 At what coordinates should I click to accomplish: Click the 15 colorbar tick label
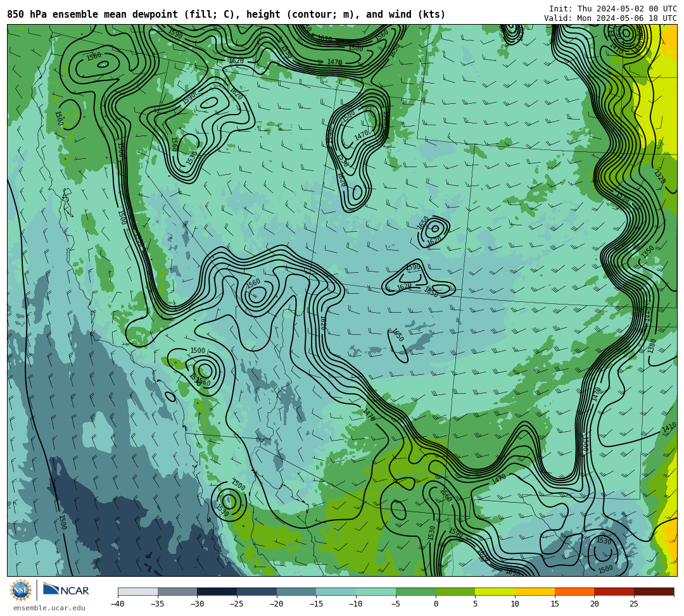(555, 604)
